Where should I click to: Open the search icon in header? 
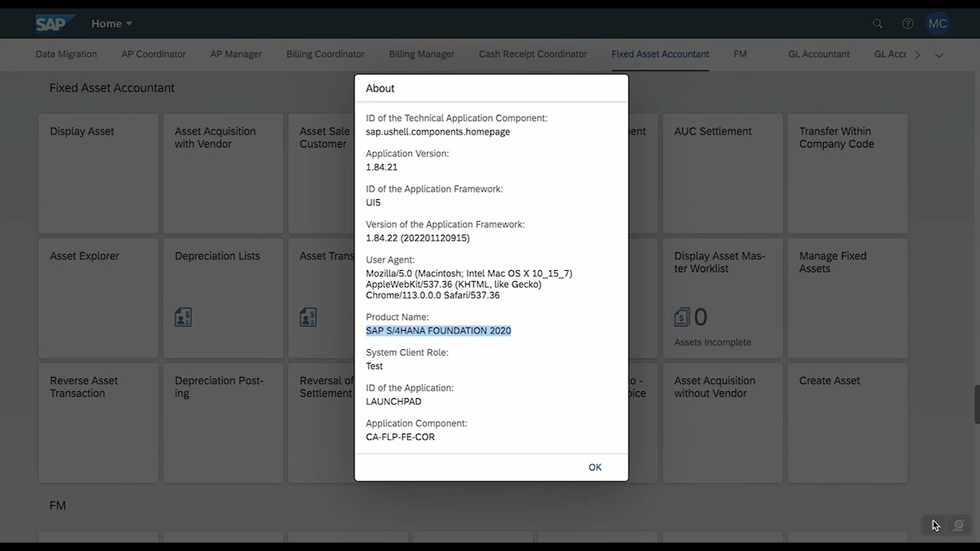click(877, 24)
